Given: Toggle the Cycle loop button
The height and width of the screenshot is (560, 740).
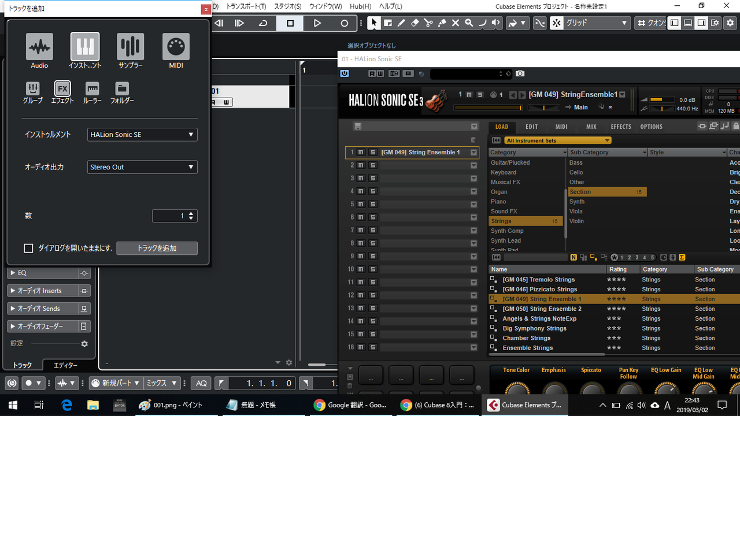Looking at the screenshot, I should point(263,23).
